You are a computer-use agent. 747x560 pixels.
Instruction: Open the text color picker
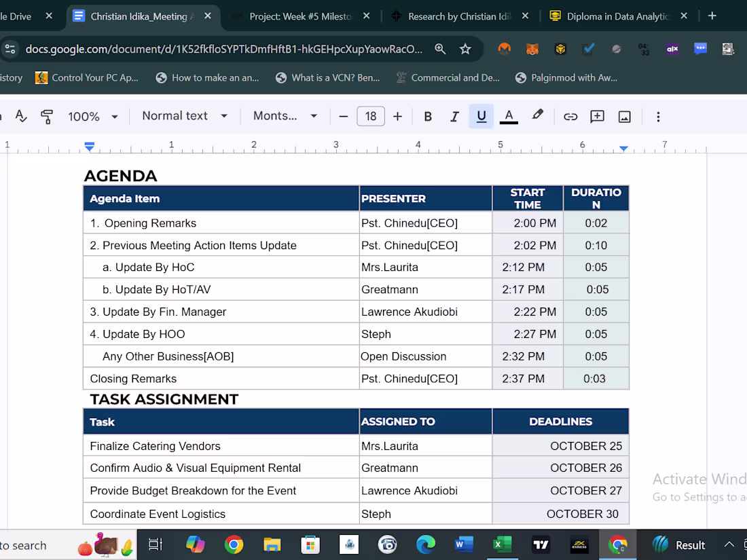pos(509,116)
